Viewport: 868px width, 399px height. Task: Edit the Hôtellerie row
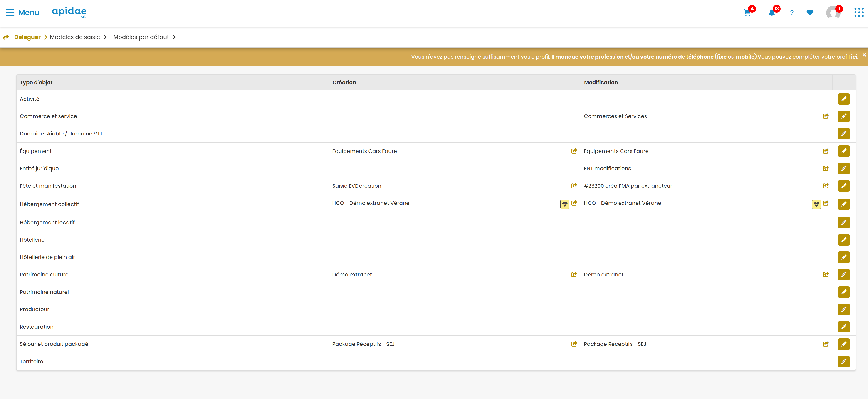[844, 240]
